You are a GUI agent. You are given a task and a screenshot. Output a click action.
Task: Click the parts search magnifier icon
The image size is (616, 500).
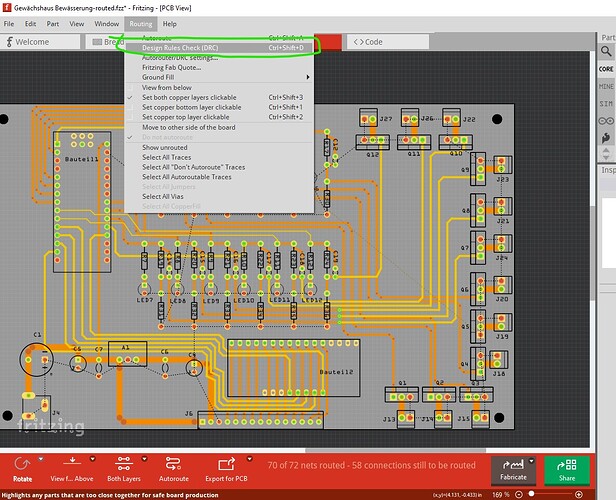tap(606, 51)
